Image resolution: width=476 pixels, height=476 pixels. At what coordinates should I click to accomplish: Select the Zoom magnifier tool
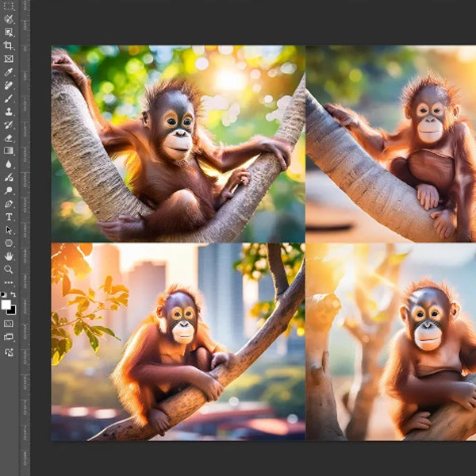pos(9,269)
